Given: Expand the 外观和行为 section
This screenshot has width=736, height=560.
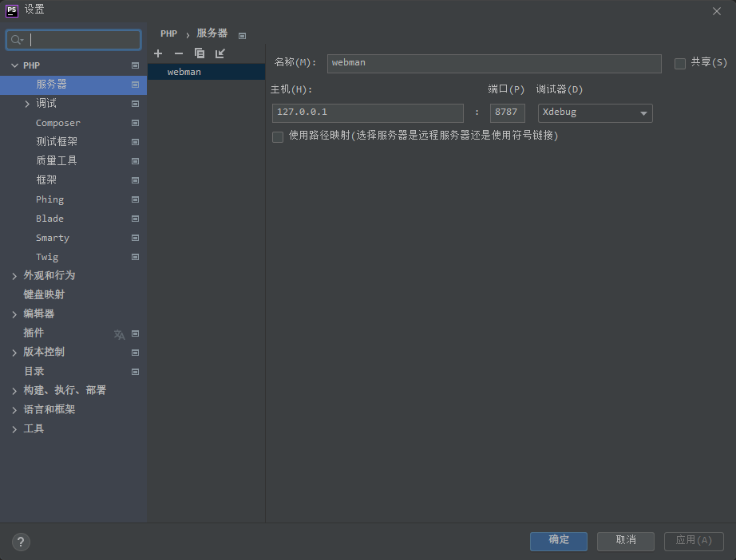Looking at the screenshot, I should pos(14,276).
